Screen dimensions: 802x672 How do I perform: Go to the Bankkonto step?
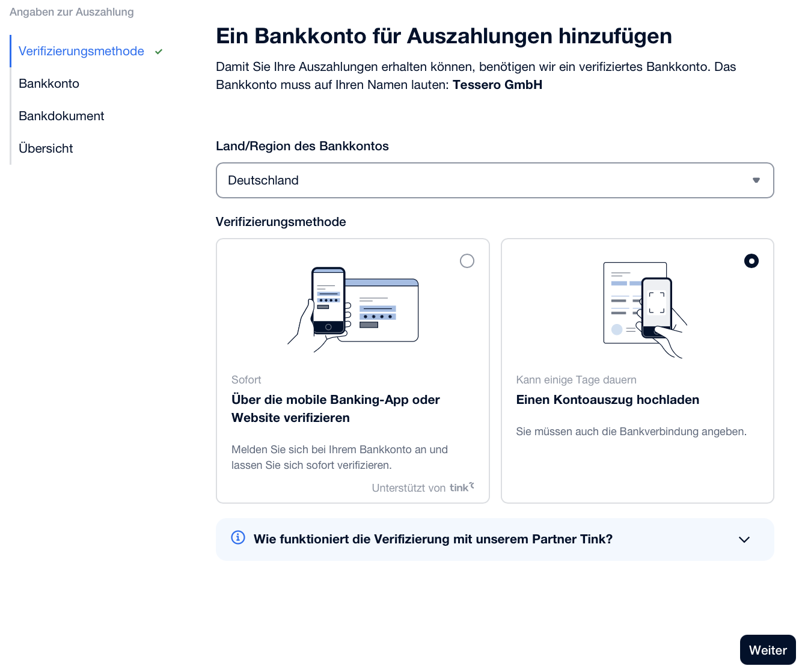point(49,84)
